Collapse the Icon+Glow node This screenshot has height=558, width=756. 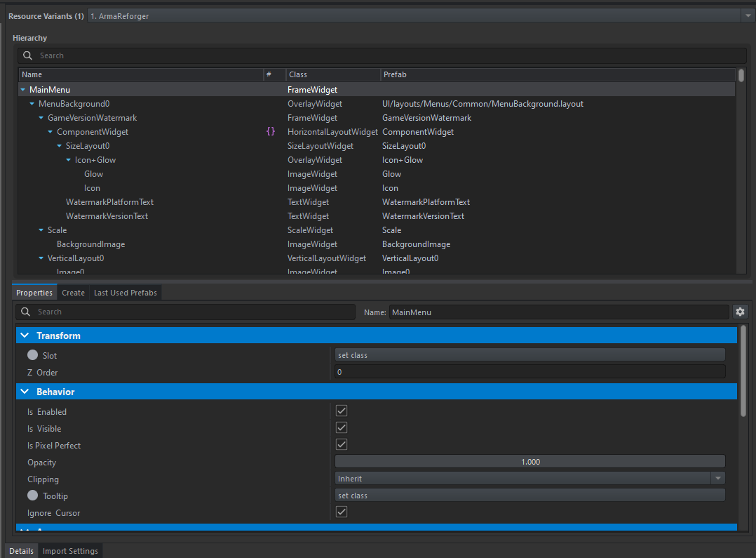[69, 160]
